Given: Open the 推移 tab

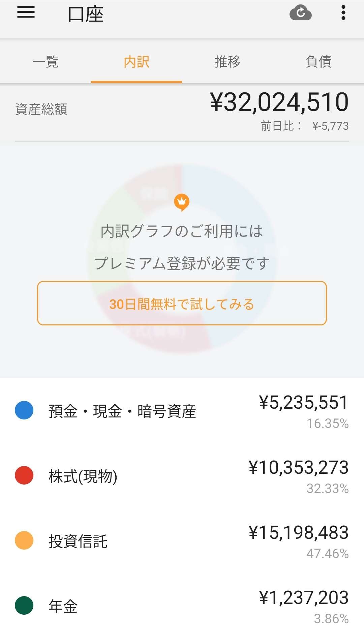Looking at the screenshot, I should tap(227, 62).
